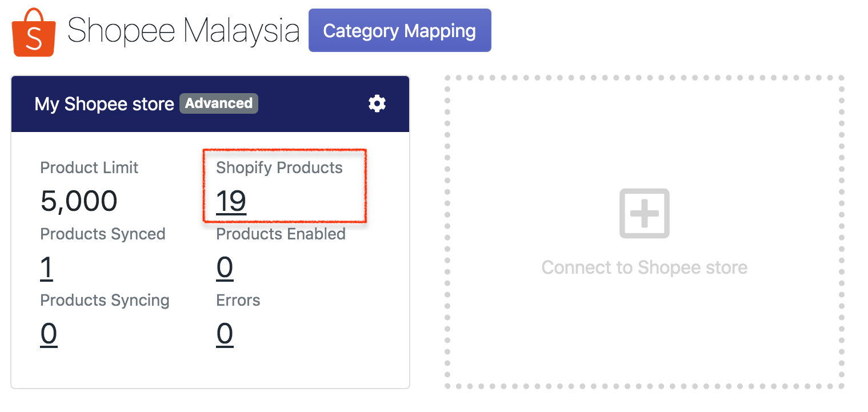Select the Shopee Malaysia heading
Image resolution: width=868 pixels, height=412 pixels.
pyautogui.click(x=183, y=31)
